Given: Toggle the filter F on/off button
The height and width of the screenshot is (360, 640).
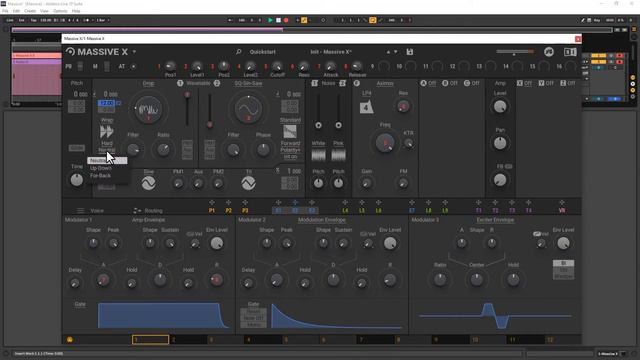Looking at the screenshot, I should click(356, 83).
